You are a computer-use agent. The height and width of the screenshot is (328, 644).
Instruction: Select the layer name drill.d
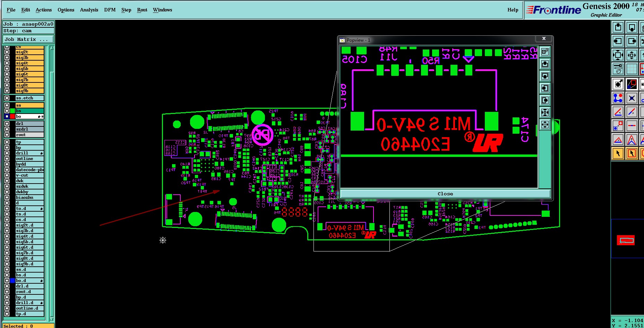pos(30,303)
